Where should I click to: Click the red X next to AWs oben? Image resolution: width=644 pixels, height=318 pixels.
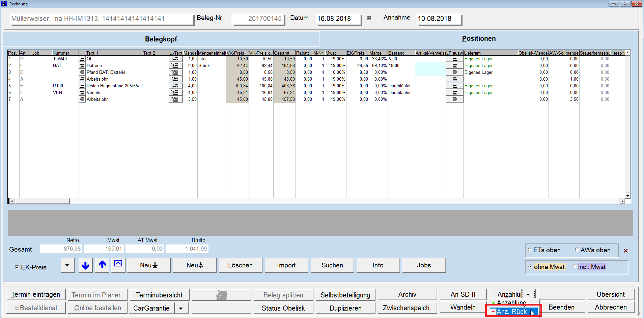click(x=625, y=251)
